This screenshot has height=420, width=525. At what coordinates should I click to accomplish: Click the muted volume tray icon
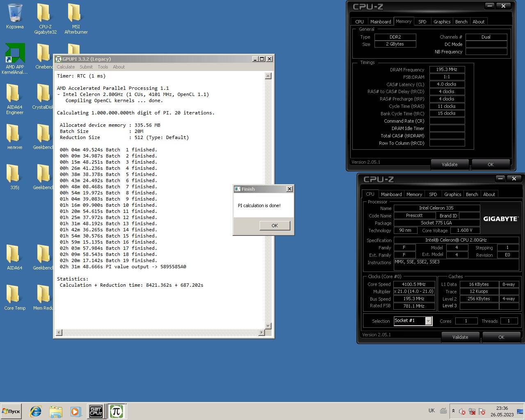[462, 411]
